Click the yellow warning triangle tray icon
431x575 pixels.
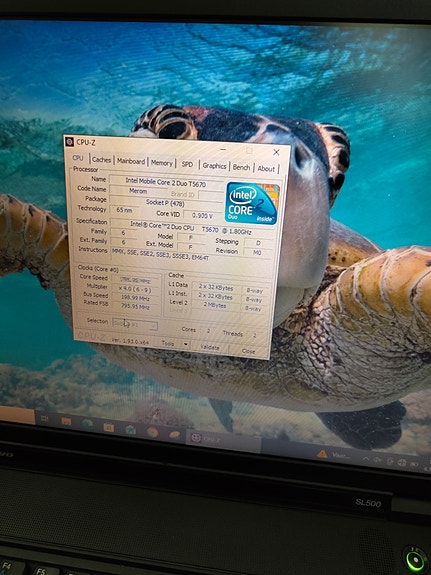322,454
